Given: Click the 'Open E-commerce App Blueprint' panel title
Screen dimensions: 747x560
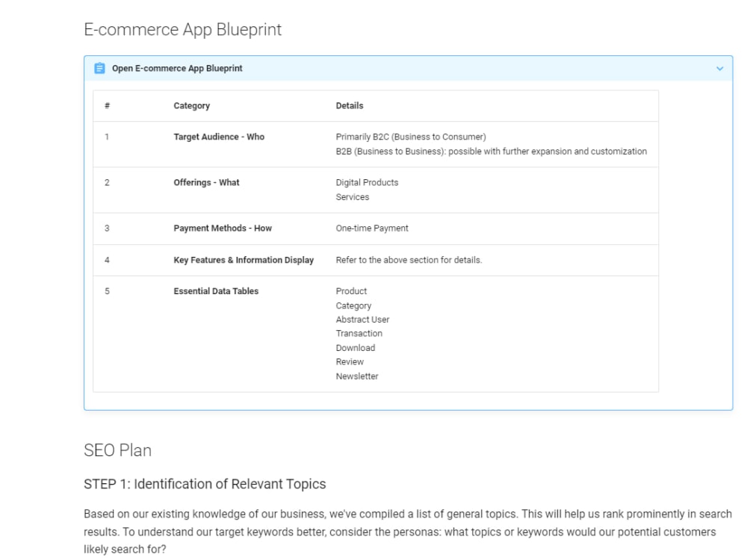Looking at the screenshot, I should (x=177, y=68).
